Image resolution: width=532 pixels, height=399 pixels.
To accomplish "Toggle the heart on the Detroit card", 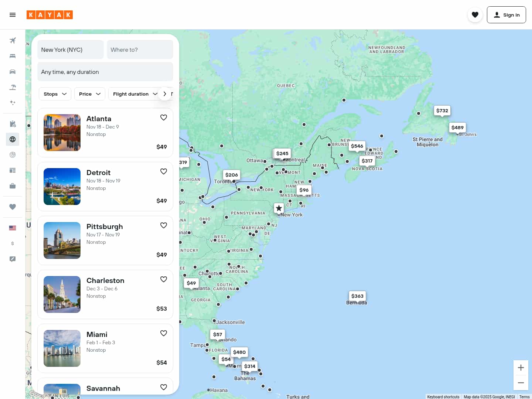I will point(164,171).
